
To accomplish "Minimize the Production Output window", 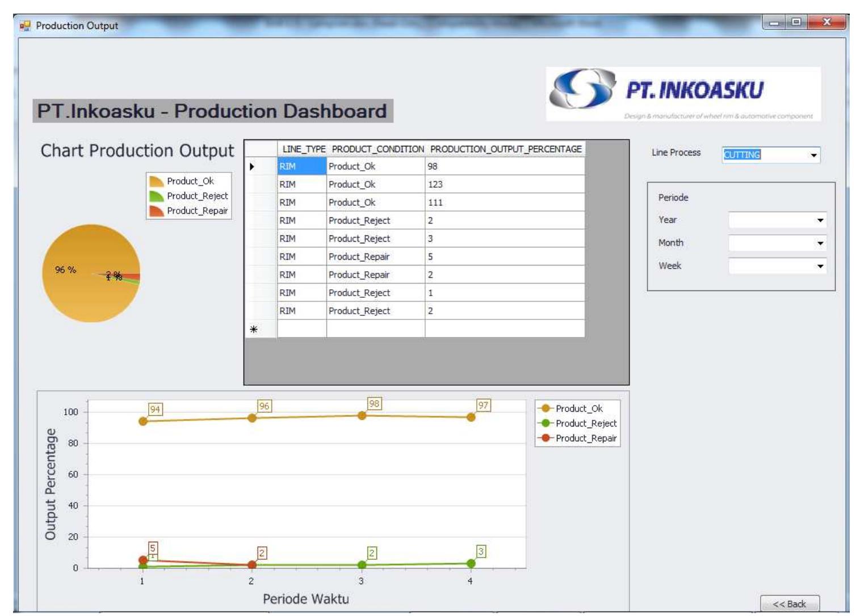I will coord(774,23).
